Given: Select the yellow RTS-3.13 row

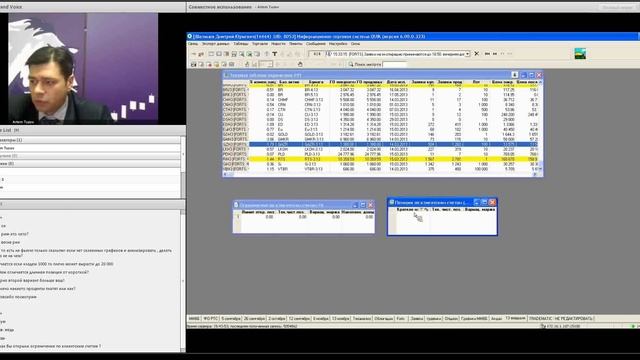Looking at the screenshot, I should (380, 159).
